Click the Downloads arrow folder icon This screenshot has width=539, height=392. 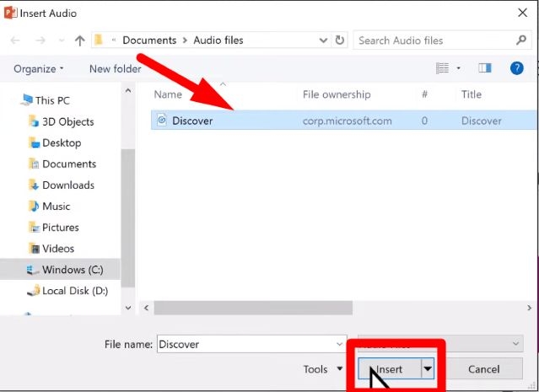(34, 185)
